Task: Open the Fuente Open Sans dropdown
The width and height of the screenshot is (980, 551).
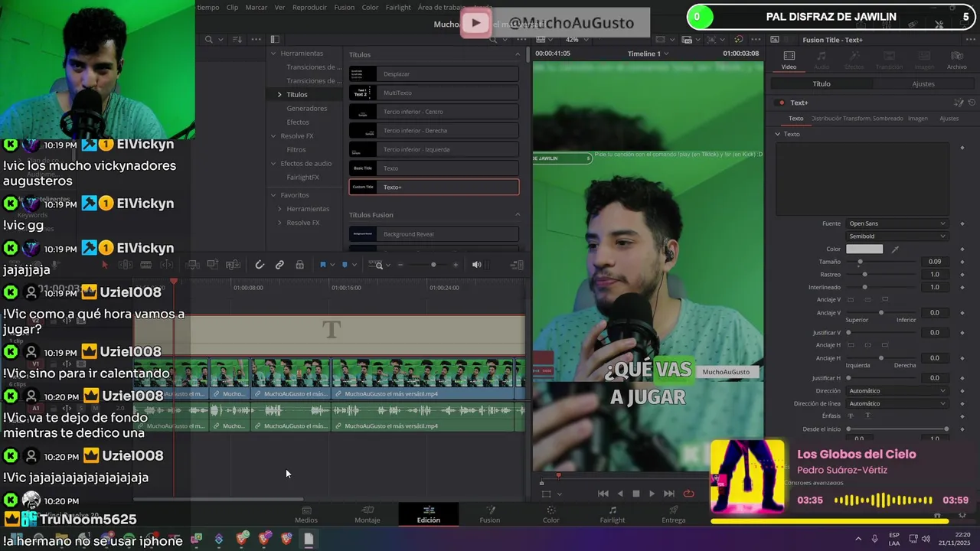Action: tap(897, 223)
